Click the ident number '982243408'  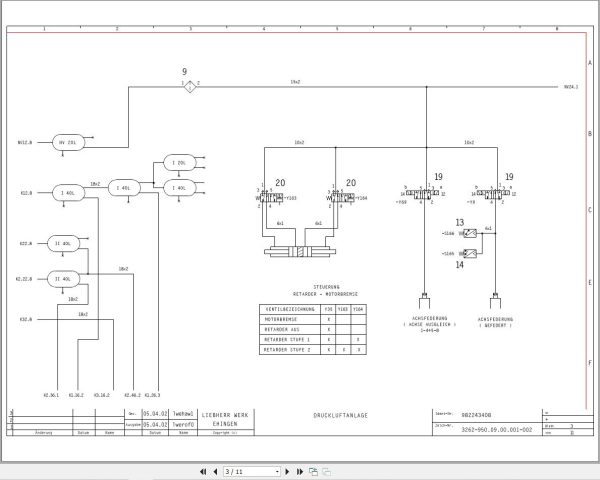coord(476,415)
